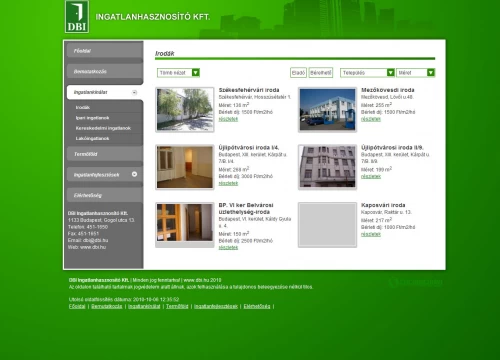Screen dimensions: 500x360
Task: Click the Mezőkövesdi iroda title
Action: tap(388, 90)
